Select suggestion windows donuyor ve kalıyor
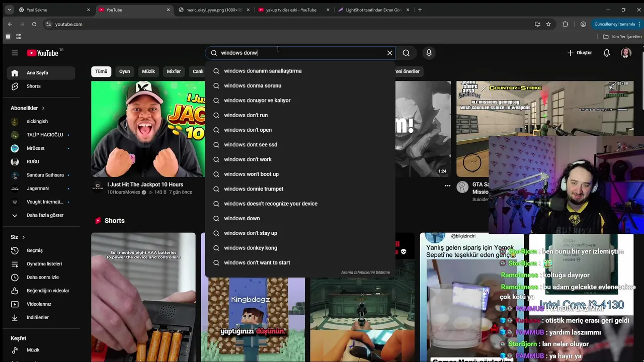 300,101
